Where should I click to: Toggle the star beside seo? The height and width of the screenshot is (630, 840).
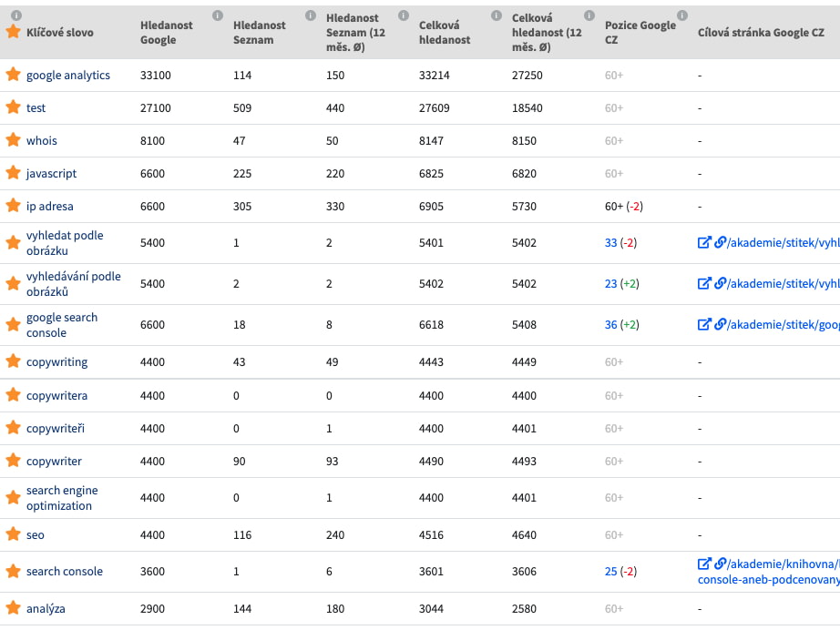[x=13, y=533]
